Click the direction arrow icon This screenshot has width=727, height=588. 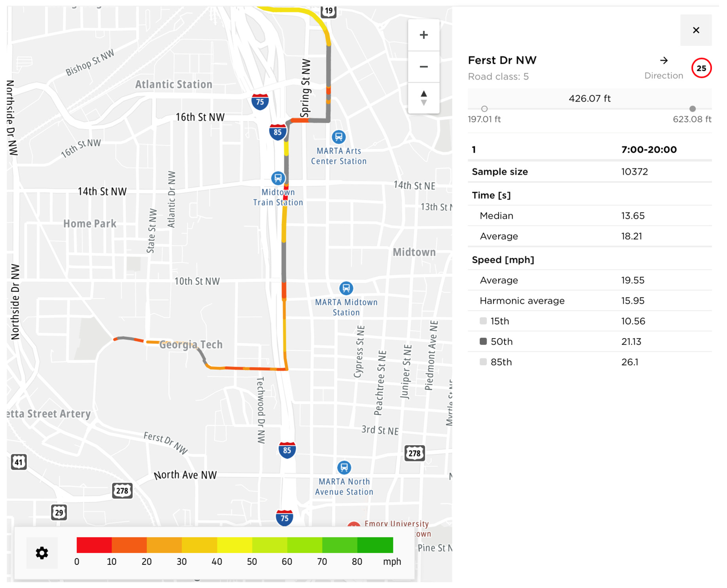coord(664,61)
